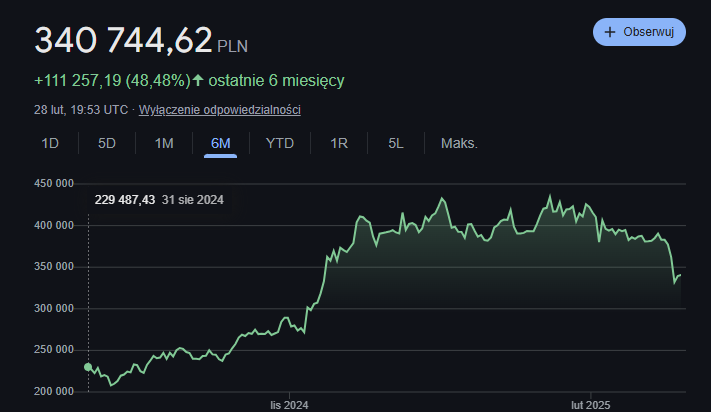
Task: Open the Wyłączenie odpowiedzialności link
Action: [x=219, y=110]
